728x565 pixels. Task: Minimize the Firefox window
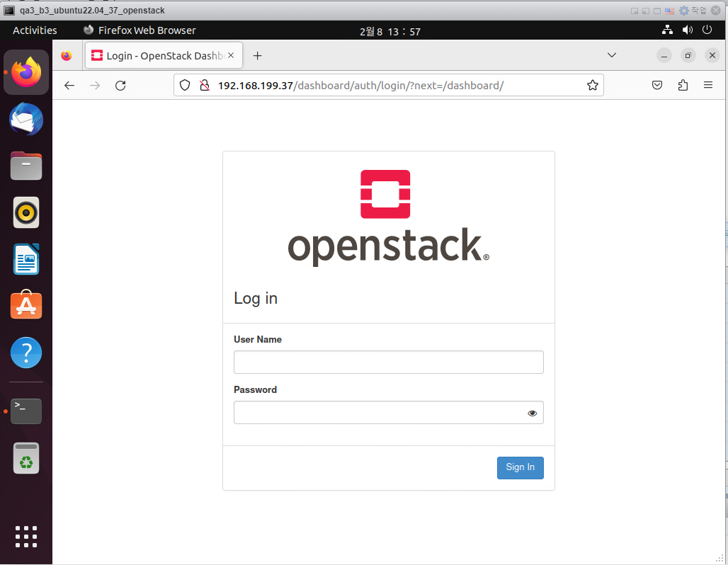tap(664, 56)
